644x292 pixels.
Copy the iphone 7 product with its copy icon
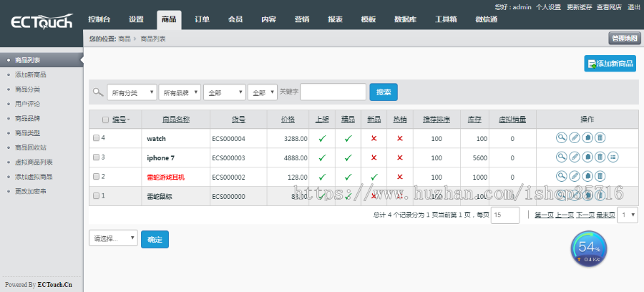pyautogui.click(x=587, y=157)
